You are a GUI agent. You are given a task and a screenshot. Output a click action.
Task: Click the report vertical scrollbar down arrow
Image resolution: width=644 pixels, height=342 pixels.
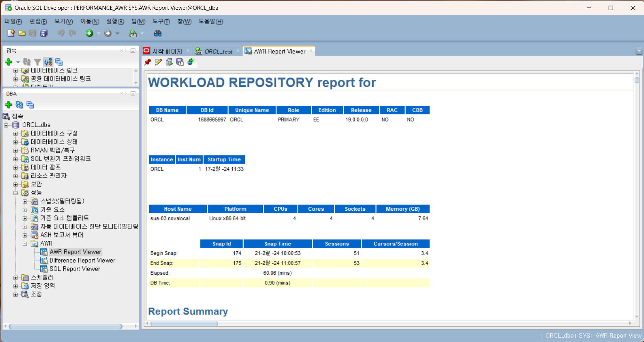(637, 317)
